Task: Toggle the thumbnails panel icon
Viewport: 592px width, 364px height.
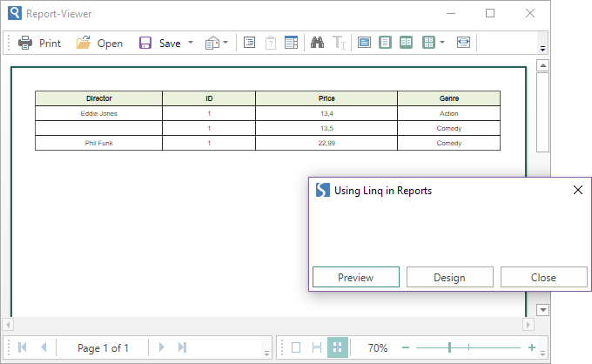Action: (292, 43)
